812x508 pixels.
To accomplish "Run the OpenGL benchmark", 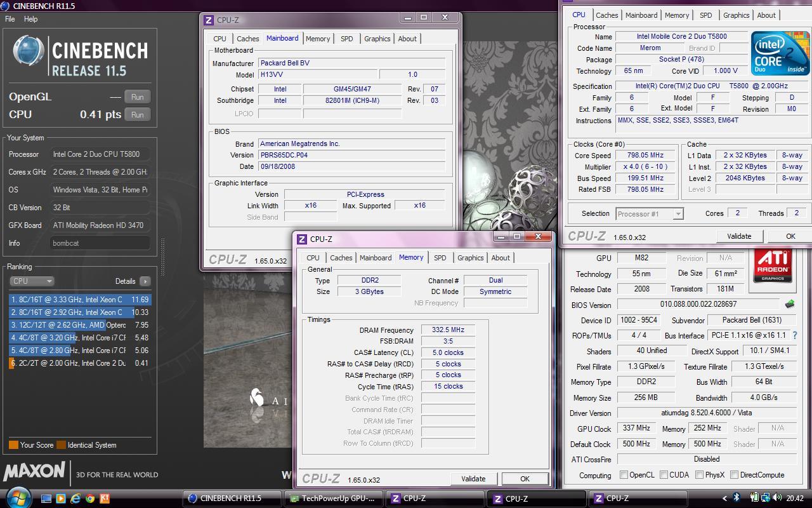I will 137,97.
